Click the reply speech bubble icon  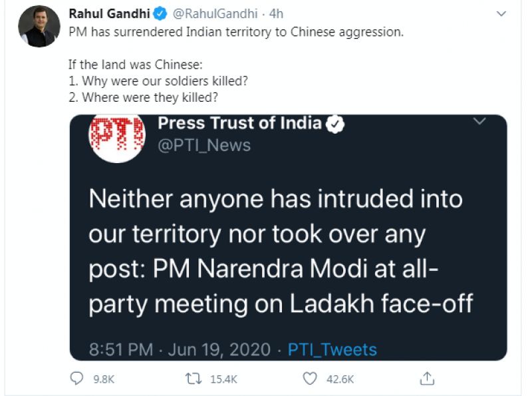76,378
